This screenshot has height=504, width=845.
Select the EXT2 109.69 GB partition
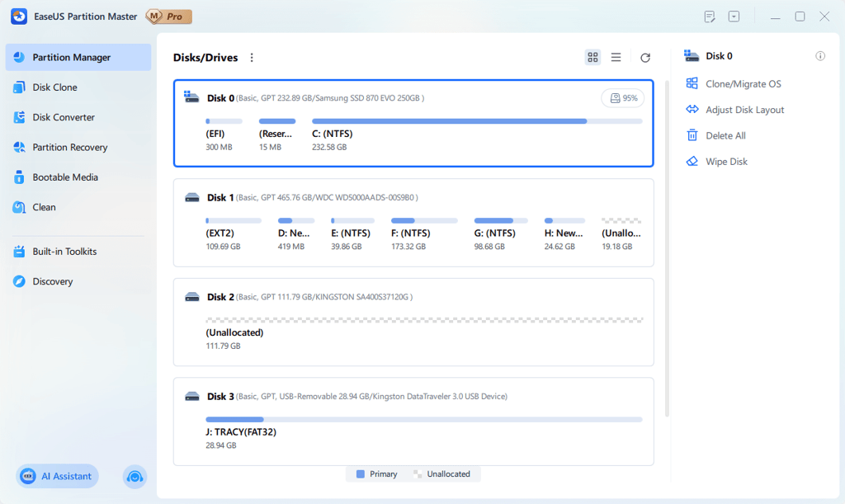pyautogui.click(x=234, y=234)
